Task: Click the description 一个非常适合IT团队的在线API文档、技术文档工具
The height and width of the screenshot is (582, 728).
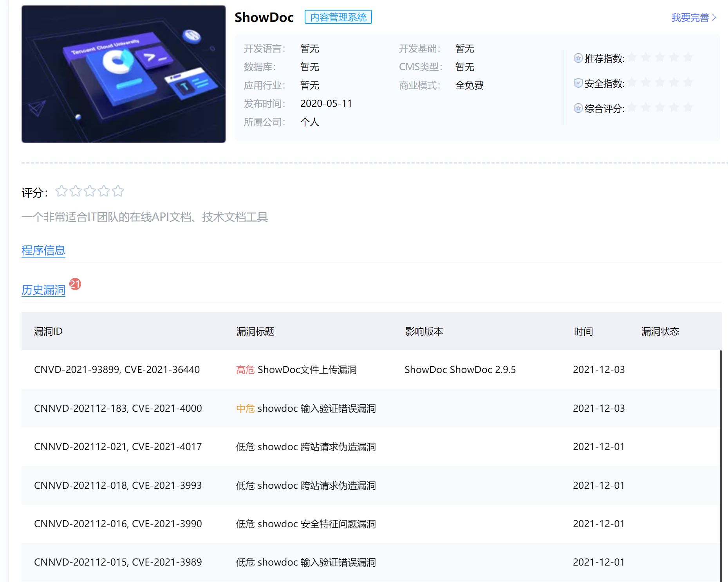Action: 145,217
